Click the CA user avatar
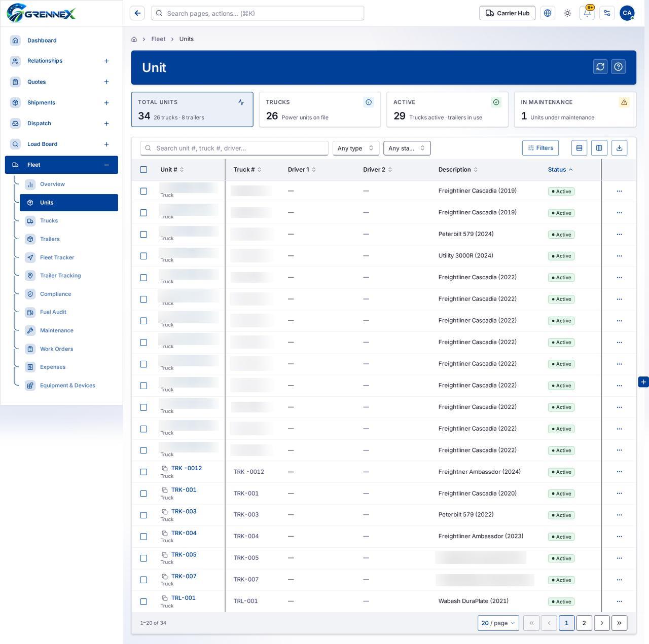The width and height of the screenshot is (649, 644). tap(627, 13)
